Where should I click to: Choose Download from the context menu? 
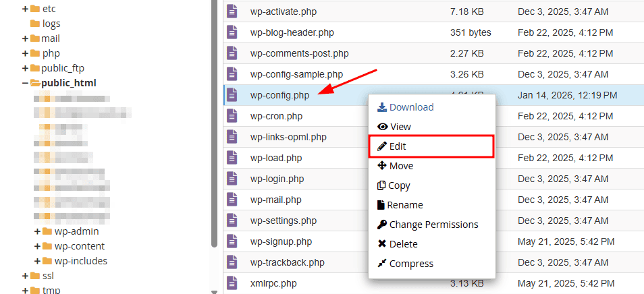(x=432, y=107)
